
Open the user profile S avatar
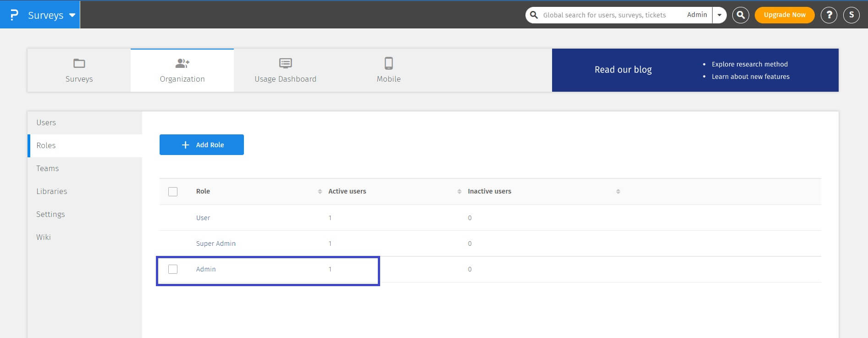pos(851,15)
